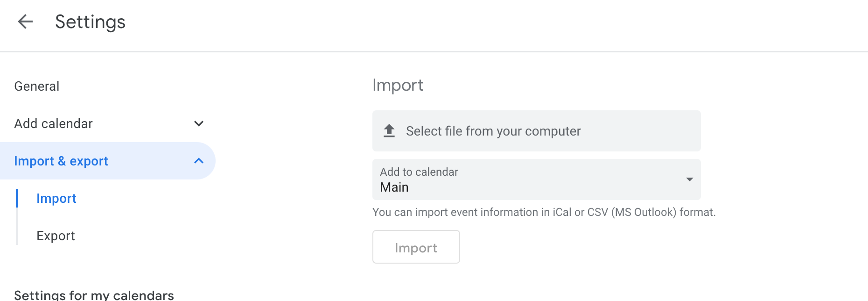Screen dimensions: 868x301
Task: Expand the Add calendar chevron
Action: (x=199, y=123)
